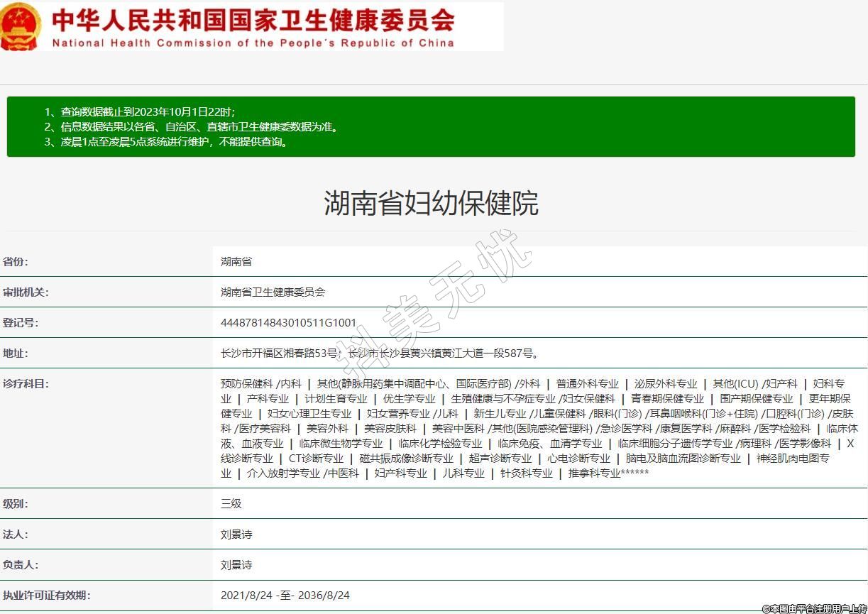868x614 pixels.
Task: Click the 省份 row label
Action: pyautogui.click(x=16, y=262)
